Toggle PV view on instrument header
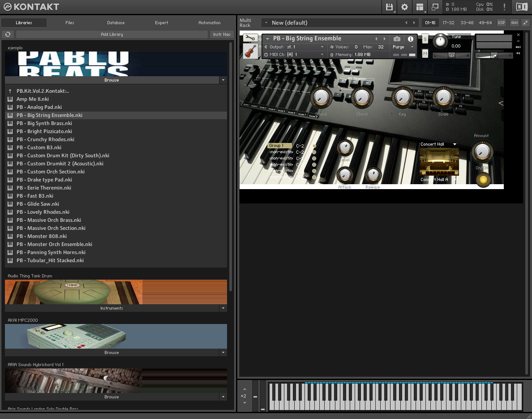Screen dimensions: 532x419 [x=518, y=53]
